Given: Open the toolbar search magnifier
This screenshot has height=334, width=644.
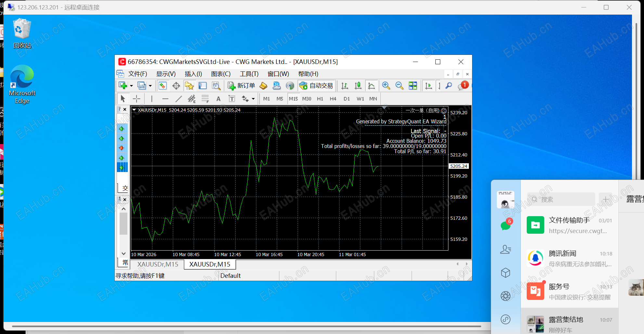Looking at the screenshot, I should [449, 86].
